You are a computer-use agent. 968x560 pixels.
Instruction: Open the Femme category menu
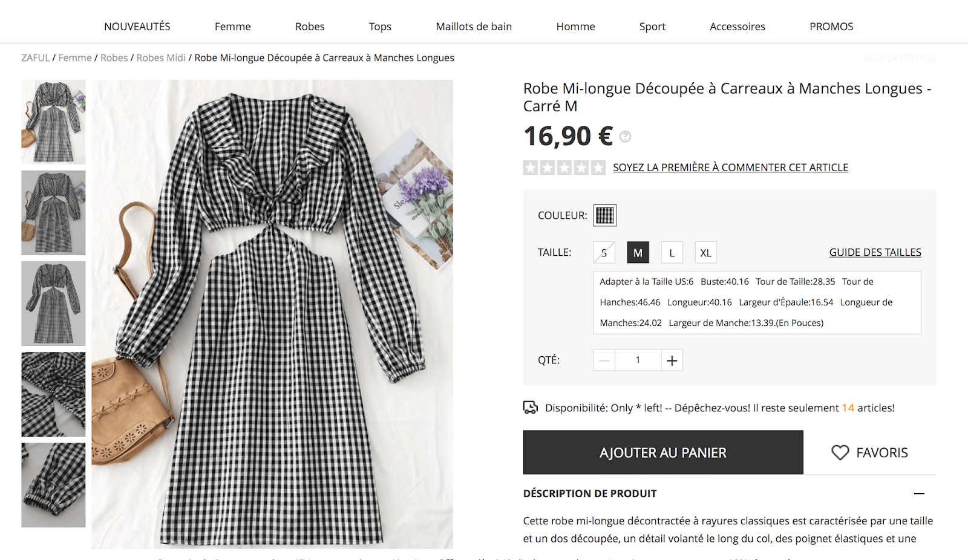coord(232,27)
